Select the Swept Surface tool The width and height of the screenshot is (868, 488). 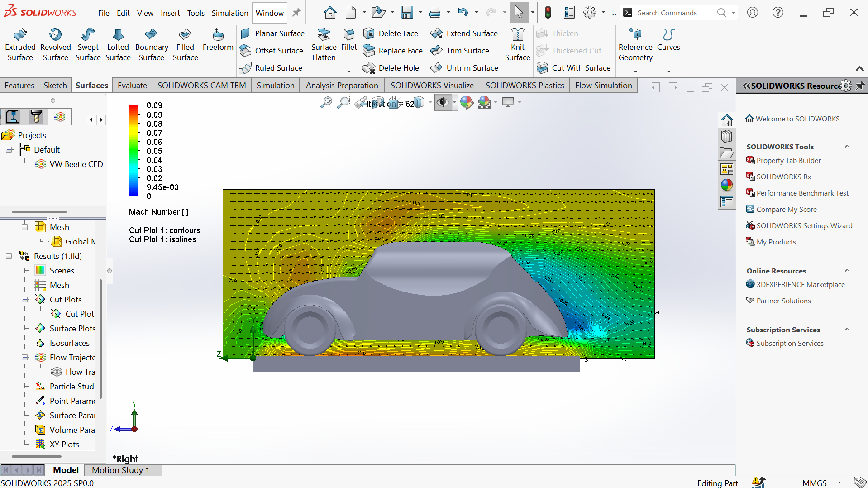pos(88,45)
